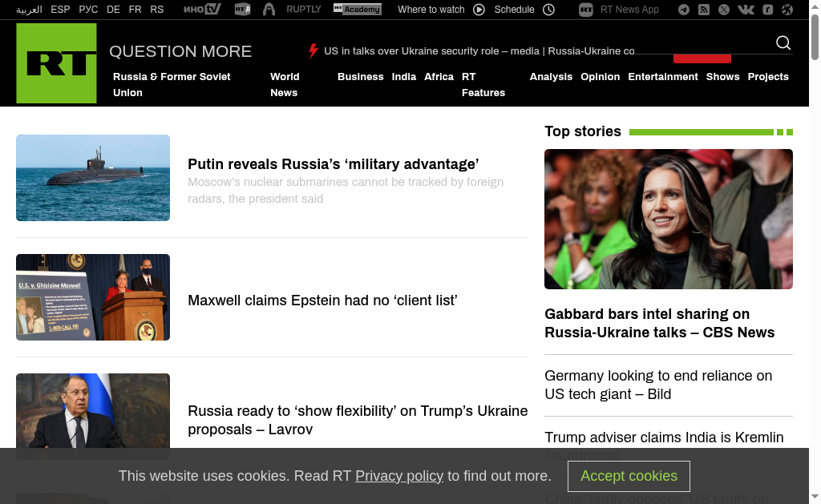The image size is (821, 504).
Task: Open the Lavrov 'show flexibility' headline
Action: (358, 420)
